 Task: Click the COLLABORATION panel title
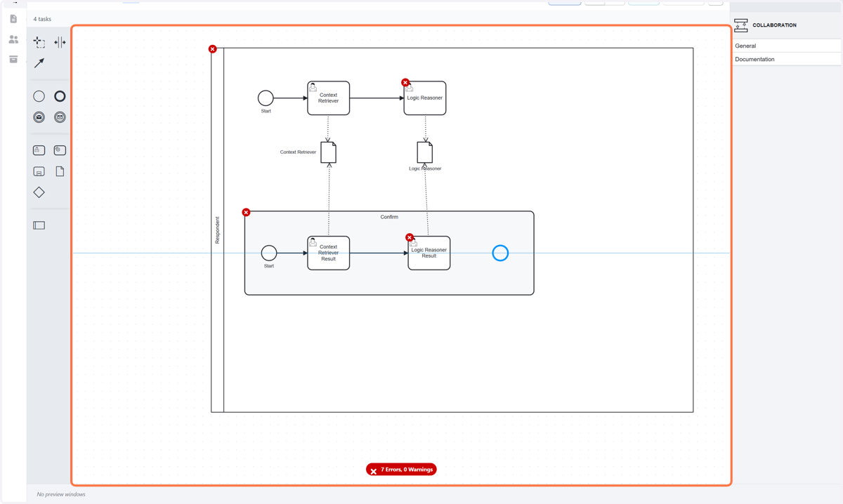(x=774, y=25)
